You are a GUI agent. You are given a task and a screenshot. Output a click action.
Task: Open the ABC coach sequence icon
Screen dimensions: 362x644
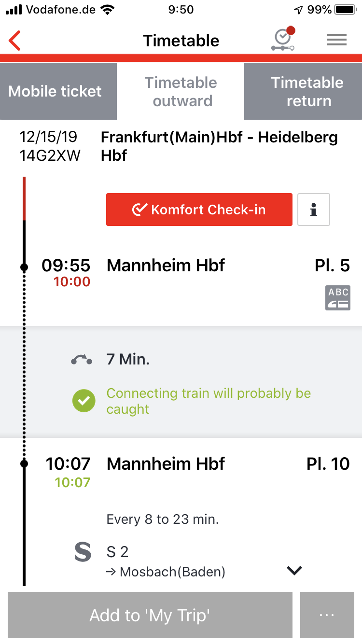click(x=338, y=297)
